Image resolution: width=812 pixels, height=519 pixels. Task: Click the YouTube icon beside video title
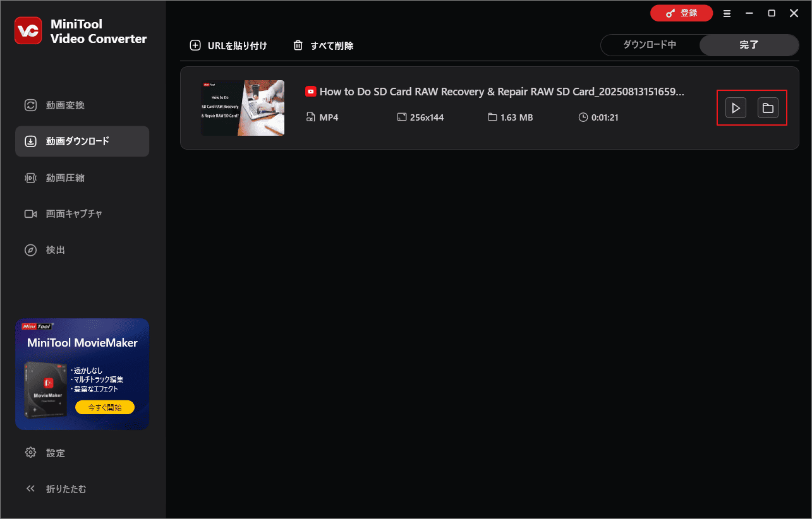311,92
